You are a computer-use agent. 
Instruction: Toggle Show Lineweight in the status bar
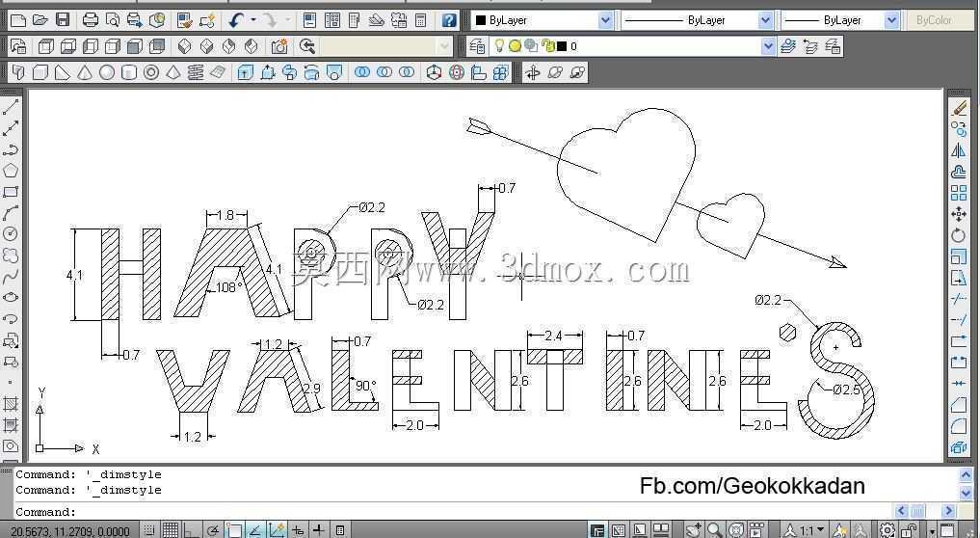319,530
